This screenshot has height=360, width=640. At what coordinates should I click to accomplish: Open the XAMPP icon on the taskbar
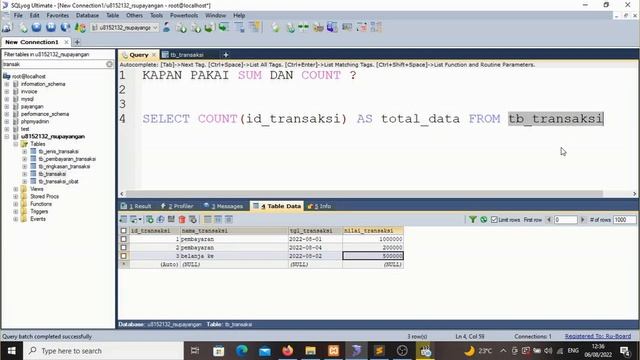tap(333, 351)
